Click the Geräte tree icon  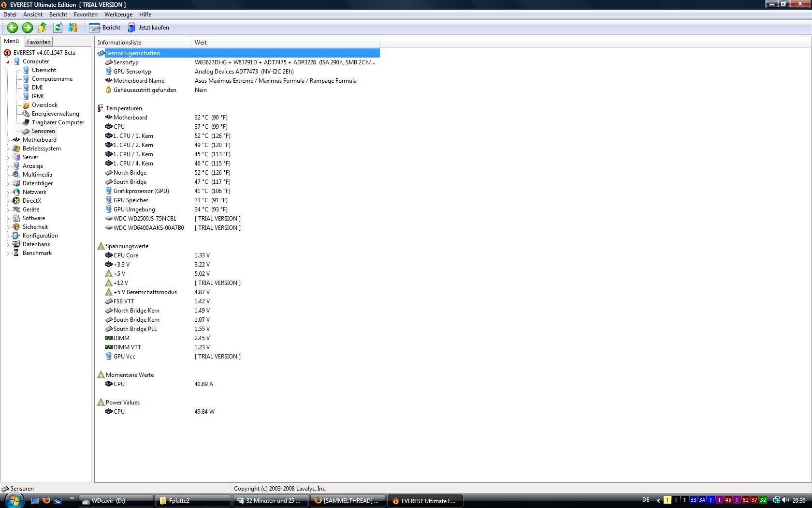(x=16, y=209)
